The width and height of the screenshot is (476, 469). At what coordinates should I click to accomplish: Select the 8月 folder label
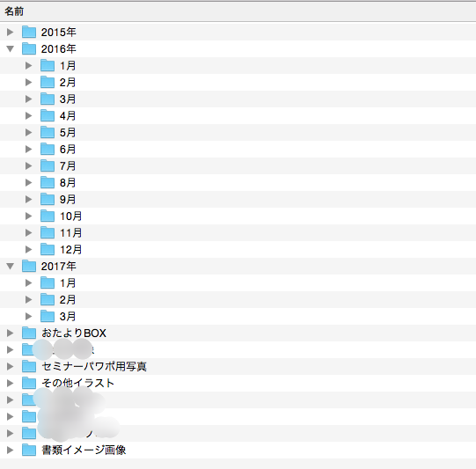[68, 182]
